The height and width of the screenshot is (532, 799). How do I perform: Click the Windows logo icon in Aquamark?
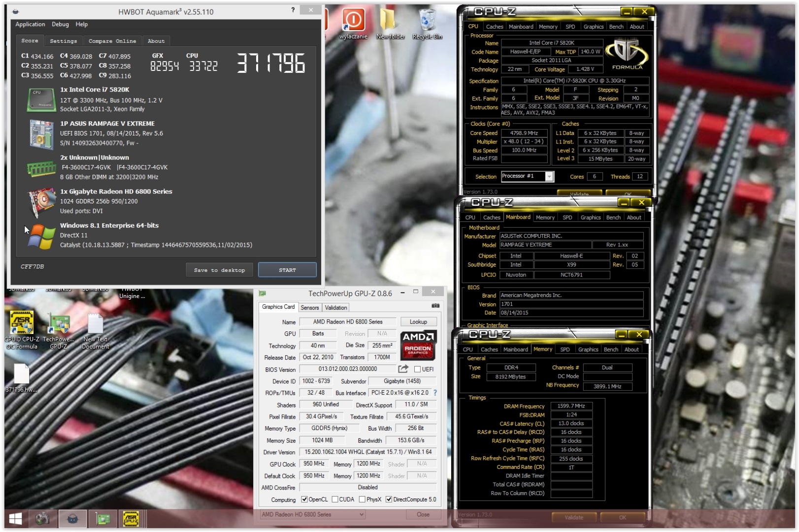pos(41,237)
